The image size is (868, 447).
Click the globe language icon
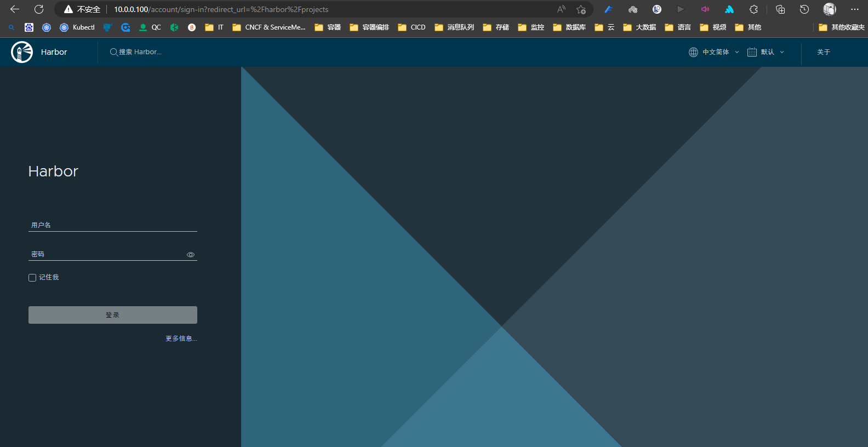coord(693,52)
